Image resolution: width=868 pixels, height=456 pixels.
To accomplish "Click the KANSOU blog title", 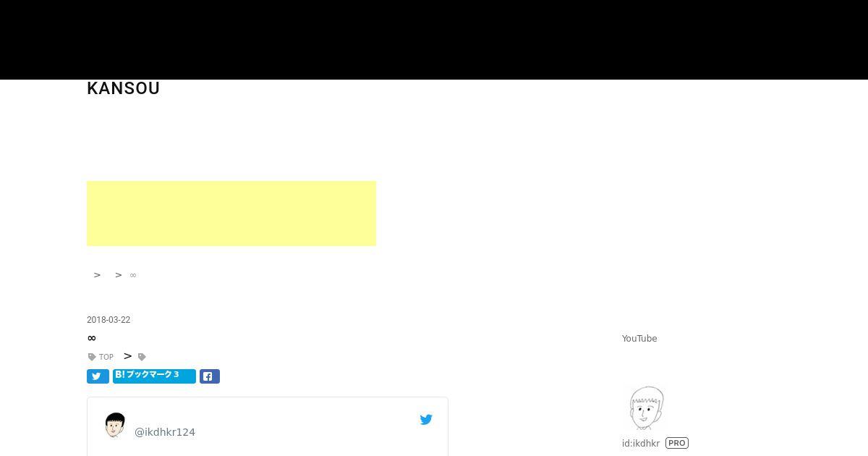I will 124,88.
